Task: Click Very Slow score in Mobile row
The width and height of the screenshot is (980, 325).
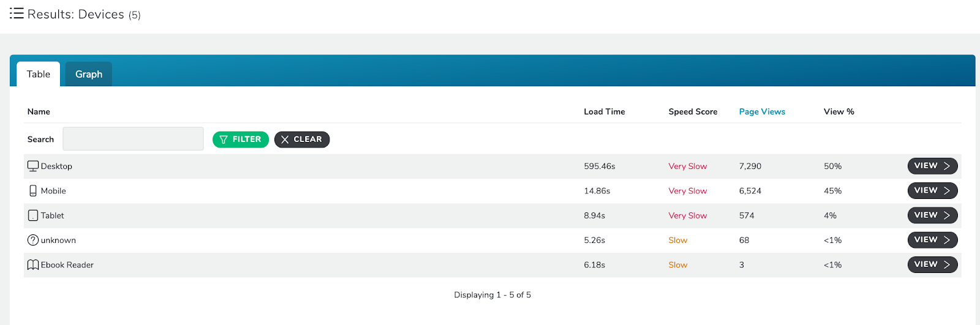Action: (687, 191)
